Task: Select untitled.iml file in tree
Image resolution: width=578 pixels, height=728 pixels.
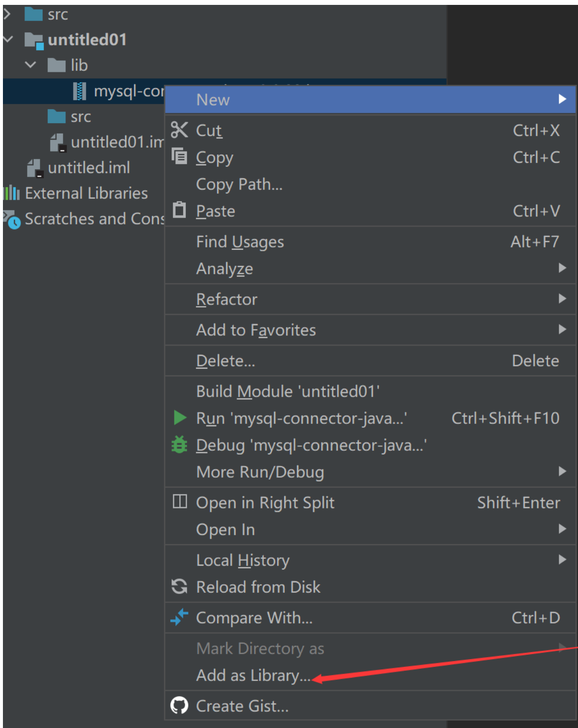Action: tap(89, 168)
